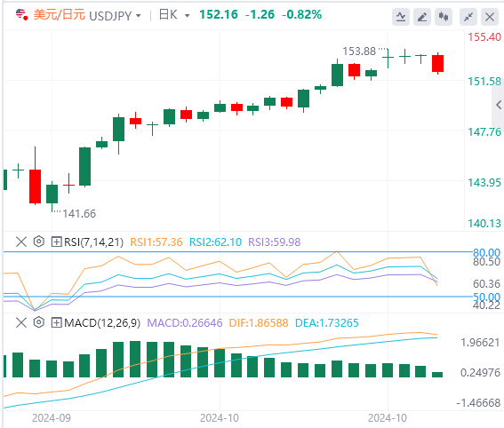Click the DIF:1.86588 value label
Viewport: 504px width, 428px height.
pyautogui.click(x=259, y=323)
